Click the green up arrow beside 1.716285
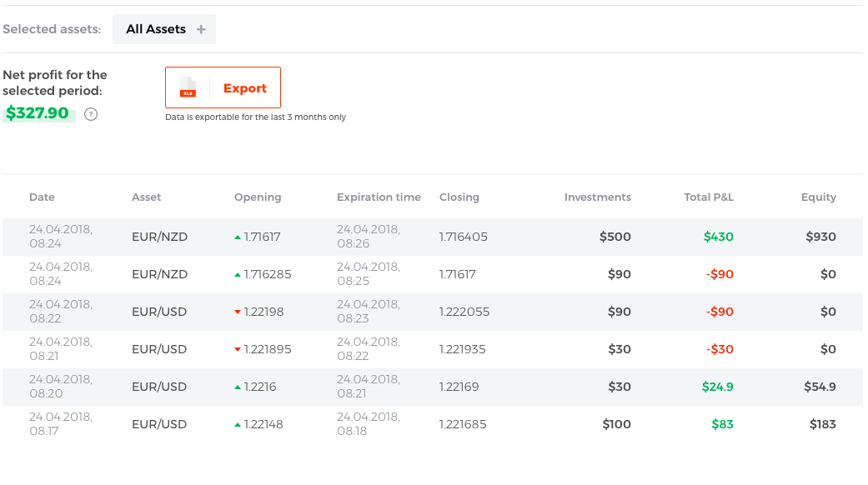 238,275
